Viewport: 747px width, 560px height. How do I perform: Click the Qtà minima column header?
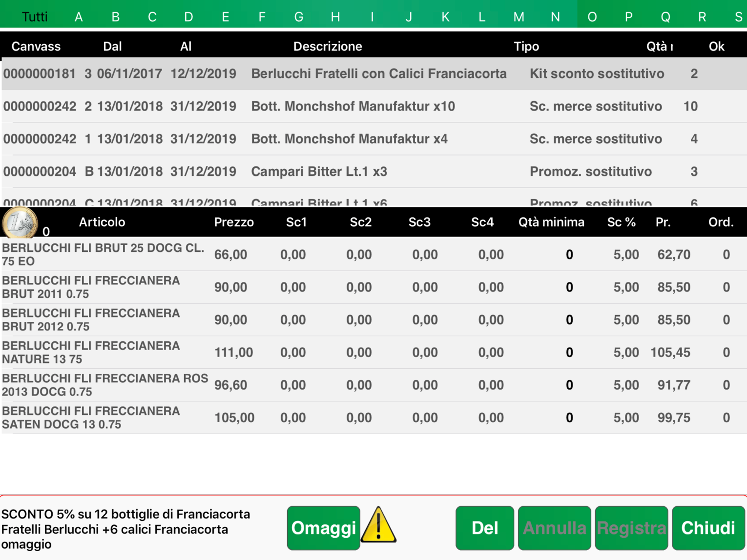[x=552, y=222]
